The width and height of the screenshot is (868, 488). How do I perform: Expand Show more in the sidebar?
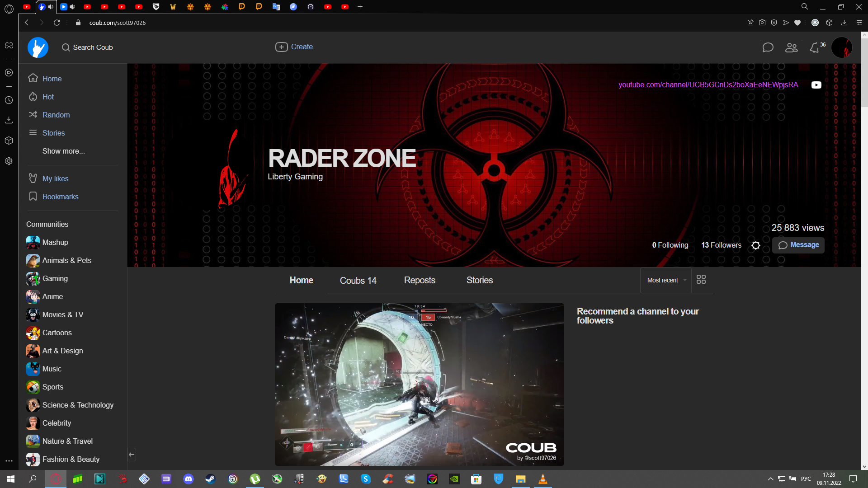click(x=63, y=151)
